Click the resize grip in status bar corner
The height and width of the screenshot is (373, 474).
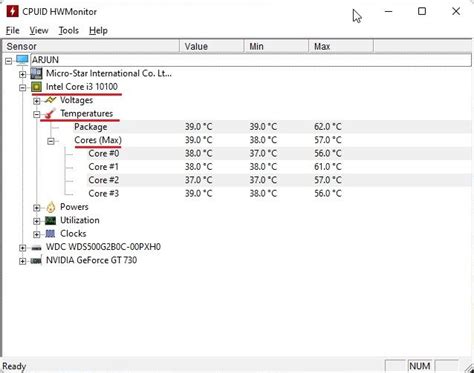(469, 368)
